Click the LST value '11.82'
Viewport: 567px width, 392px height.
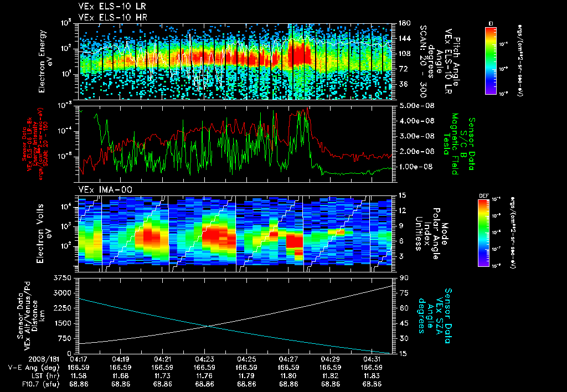coord(330,376)
